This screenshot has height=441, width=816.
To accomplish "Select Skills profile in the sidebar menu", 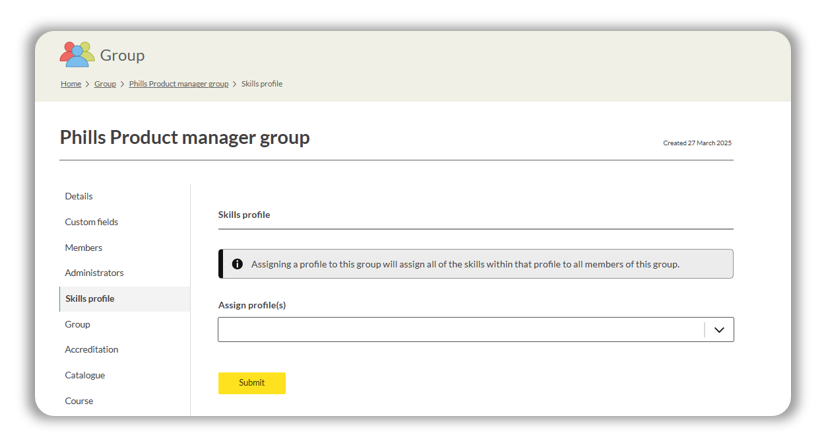I will [x=90, y=299].
